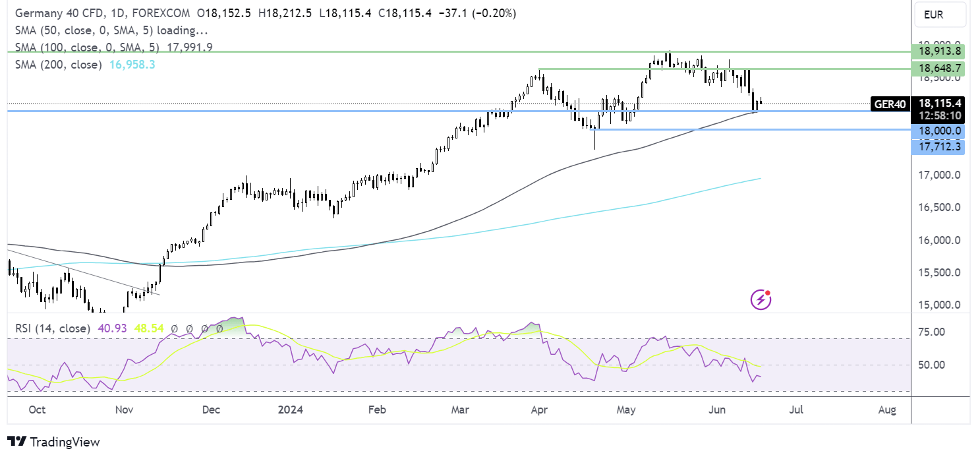This screenshot has width=980, height=459.
Task: Open the EUR currency selector
Action: coord(939,13)
